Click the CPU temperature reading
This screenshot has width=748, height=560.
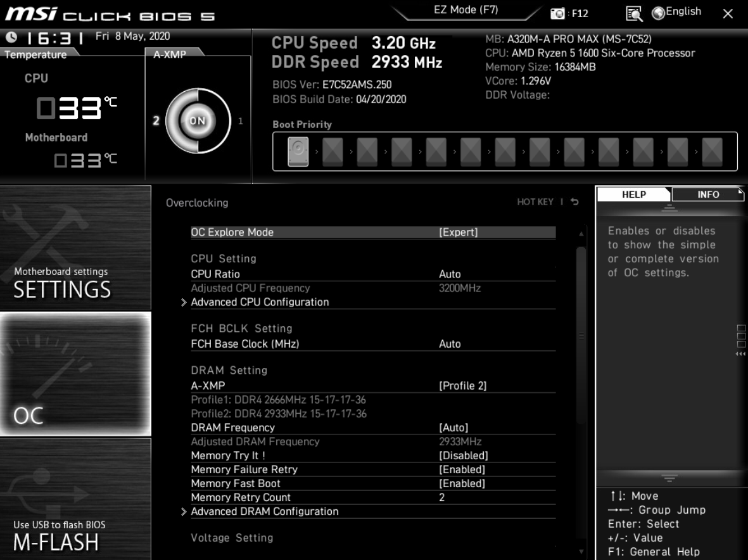point(77,108)
